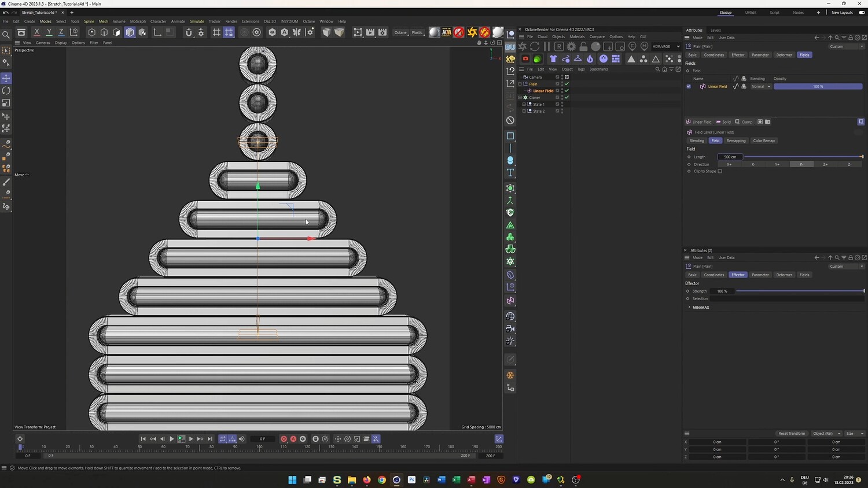Click the flame icon in Octane toolbar
This screenshot has height=488, width=868.
coord(590,58)
